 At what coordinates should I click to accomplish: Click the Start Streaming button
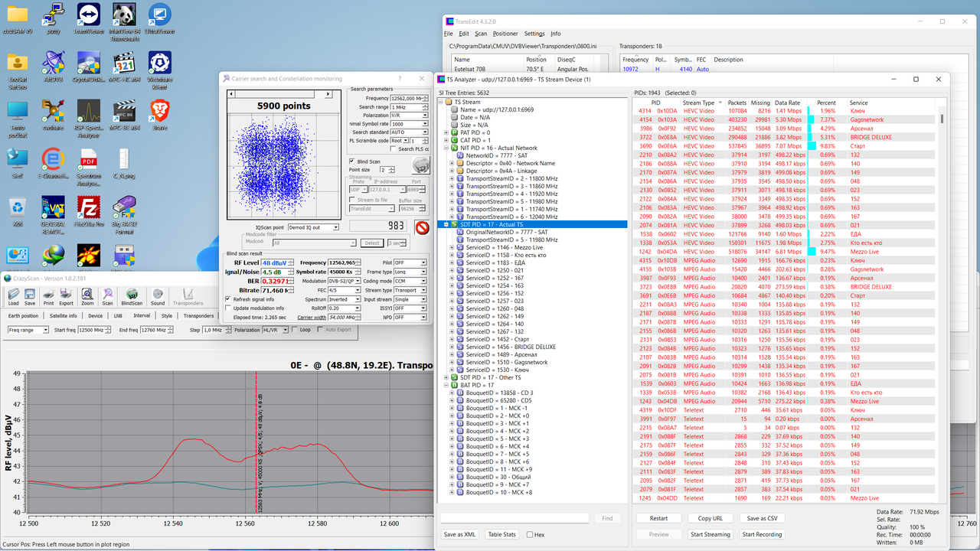[x=711, y=535]
